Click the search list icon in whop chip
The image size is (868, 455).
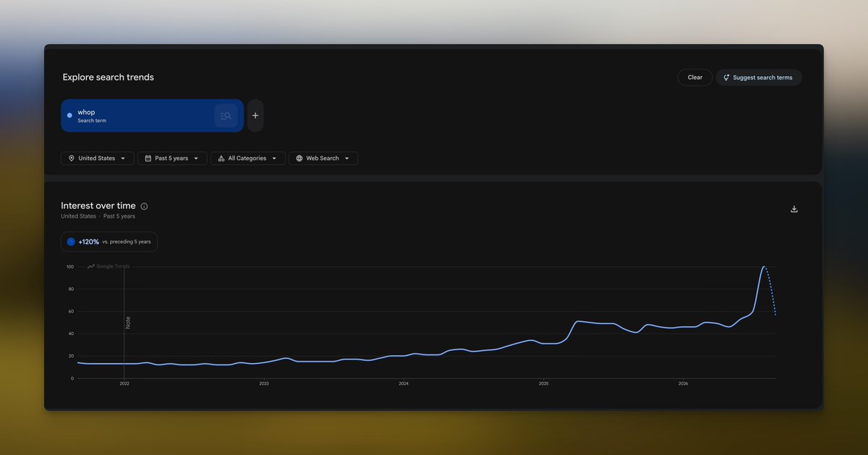(x=226, y=116)
